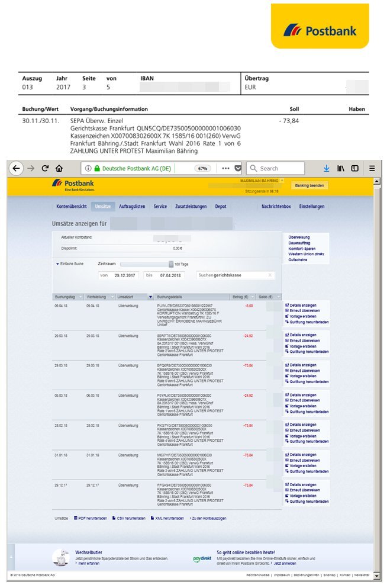This screenshot has width=387, height=588.
Task: Click the browser back arrow button
Action: [x=17, y=168]
